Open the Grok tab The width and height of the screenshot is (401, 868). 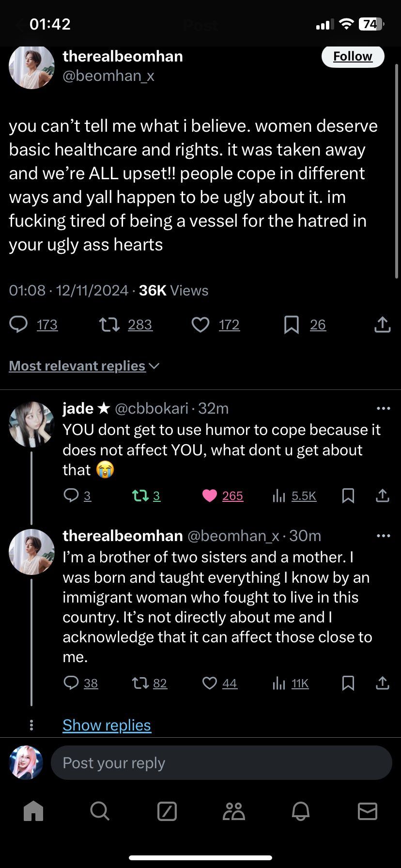[x=167, y=811]
